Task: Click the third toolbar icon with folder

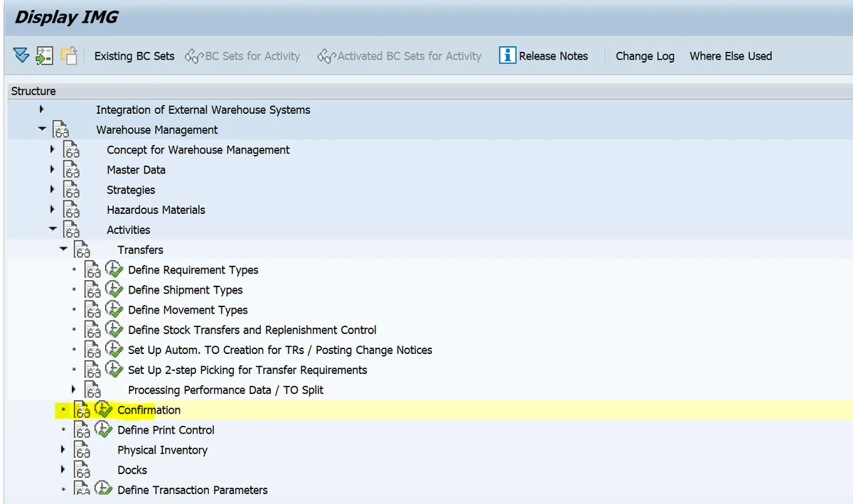Action: tap(68, 55)
